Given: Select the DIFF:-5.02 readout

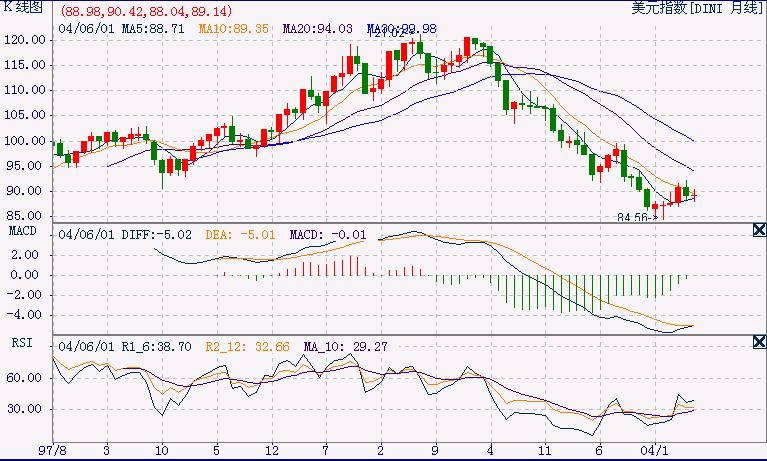Looking at the screenshot, I should 157,235.
